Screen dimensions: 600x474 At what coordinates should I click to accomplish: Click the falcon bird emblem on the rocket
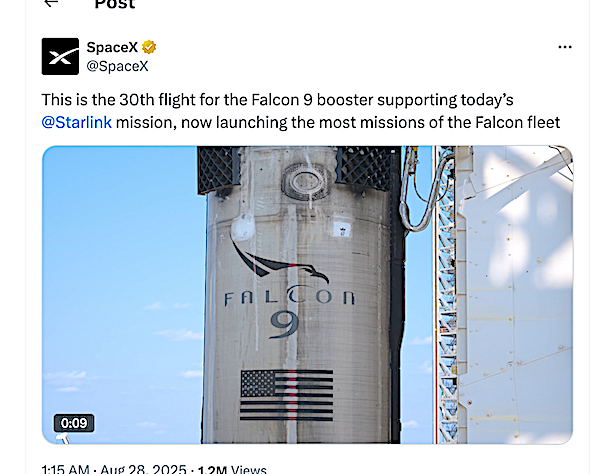(x=276, y=262)
